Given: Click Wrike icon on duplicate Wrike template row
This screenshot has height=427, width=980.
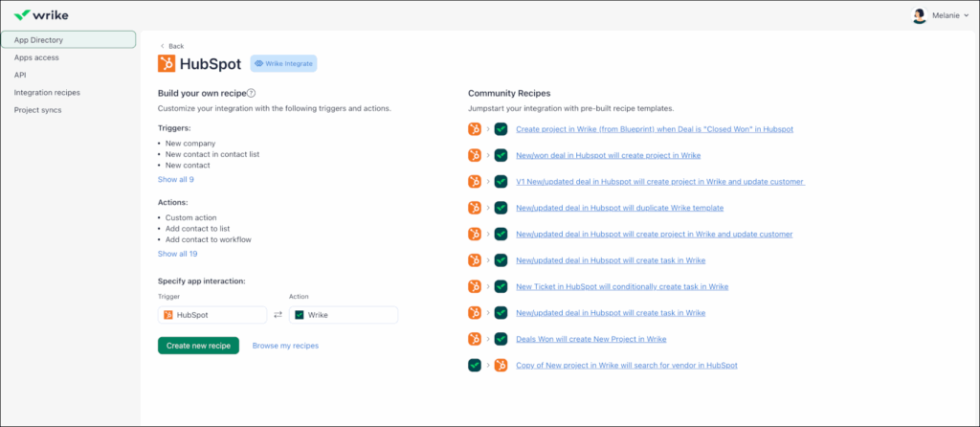Looking at the screenshot, I should (x=501, y=208).
